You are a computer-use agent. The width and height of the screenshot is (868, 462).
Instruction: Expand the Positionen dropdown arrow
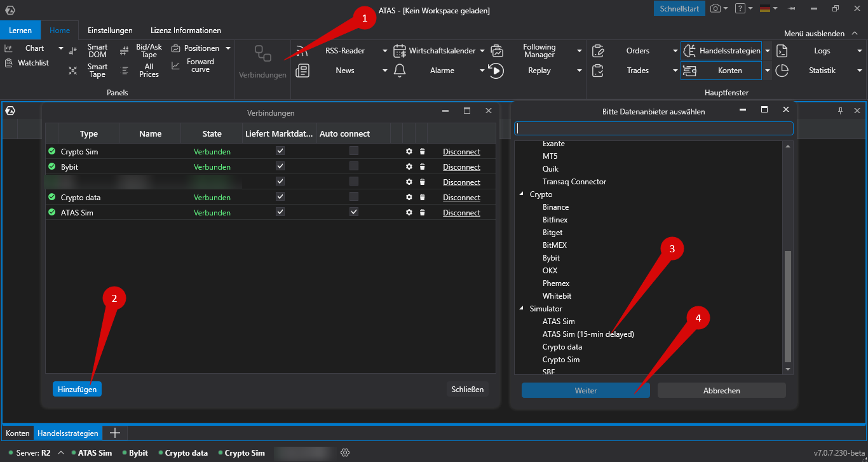pyautogui.click(x=228, y=48)
